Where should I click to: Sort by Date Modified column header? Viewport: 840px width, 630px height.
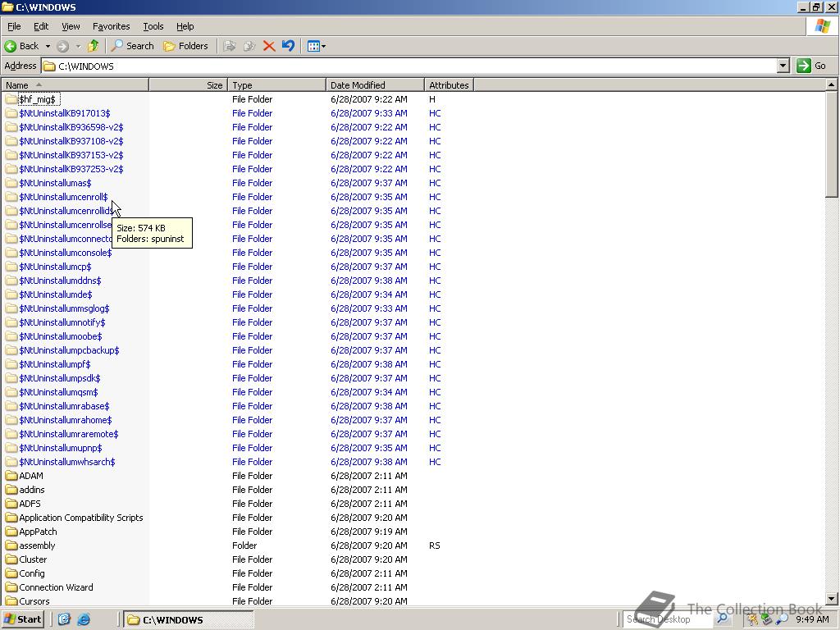375,85
